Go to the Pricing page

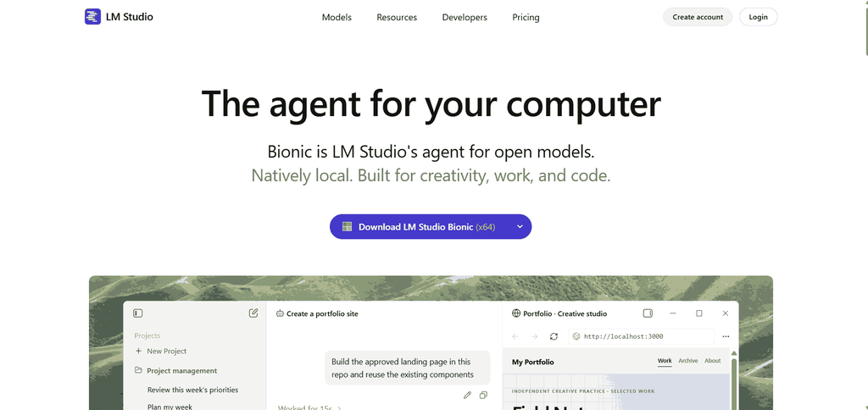click(526, 17)
